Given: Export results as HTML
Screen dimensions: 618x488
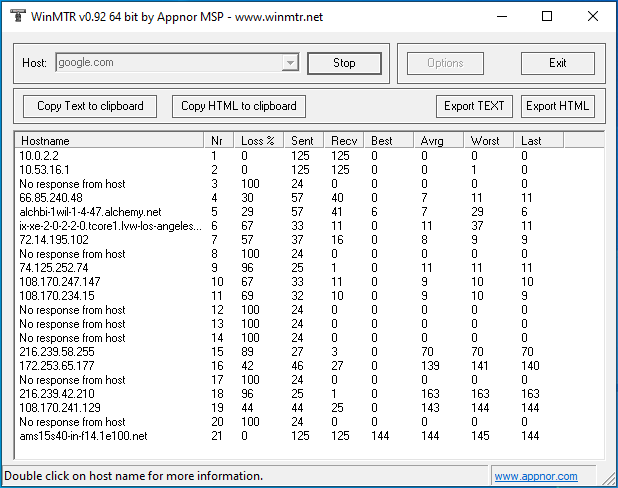Looking at the screenshot, I should coord(557,106).
